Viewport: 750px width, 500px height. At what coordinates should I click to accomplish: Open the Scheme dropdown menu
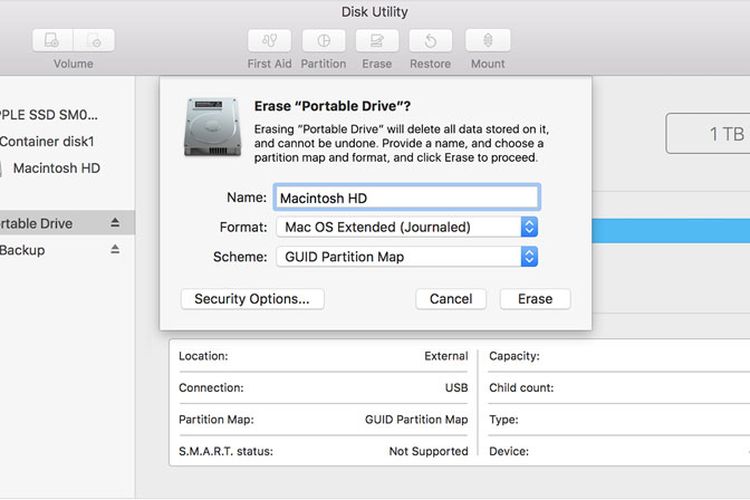(x=407, y=257)
